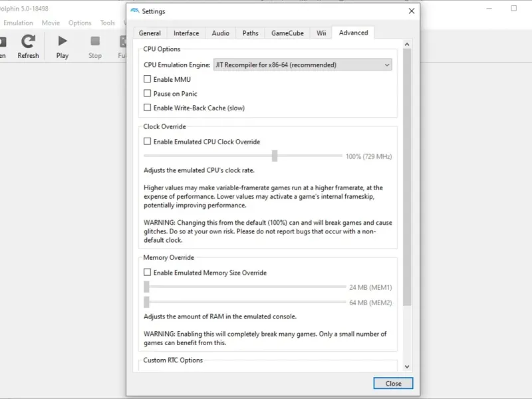This screenshot has width=532, height=399.
Task: Enable the MMU checkbox
Action: (147, 79)
